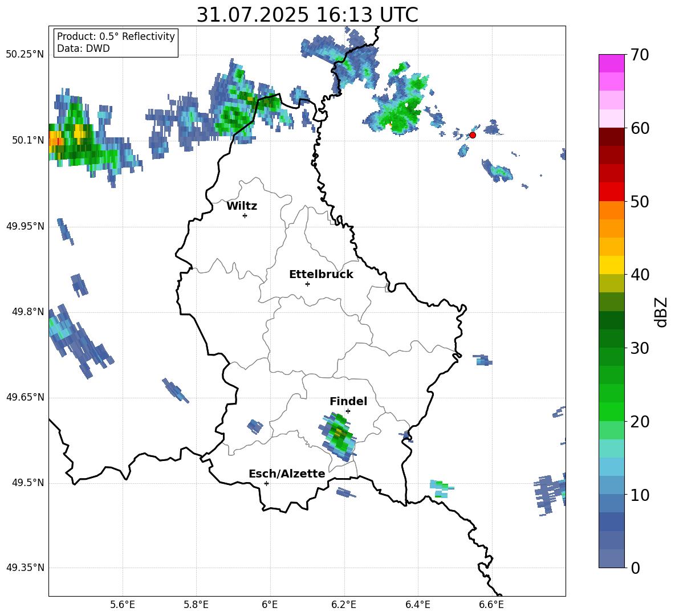Image resolution: width=675 pixels, height=616 pixels.
Task: Click the 49.65°N latitude label
Action: 25,397
